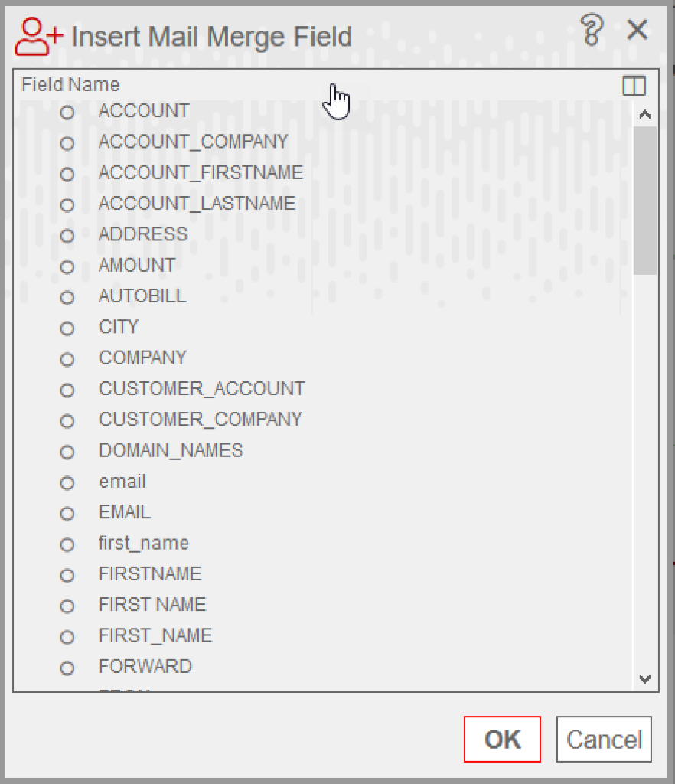Image resolution: width=675 pixels, height=784 pixels.
Task: Choose the ADDRESS radio button
Action: pyautogui.click(x=67, y=236)
